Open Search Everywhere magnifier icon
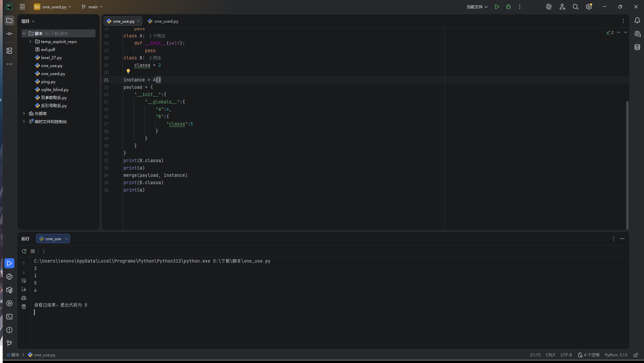 576,7
